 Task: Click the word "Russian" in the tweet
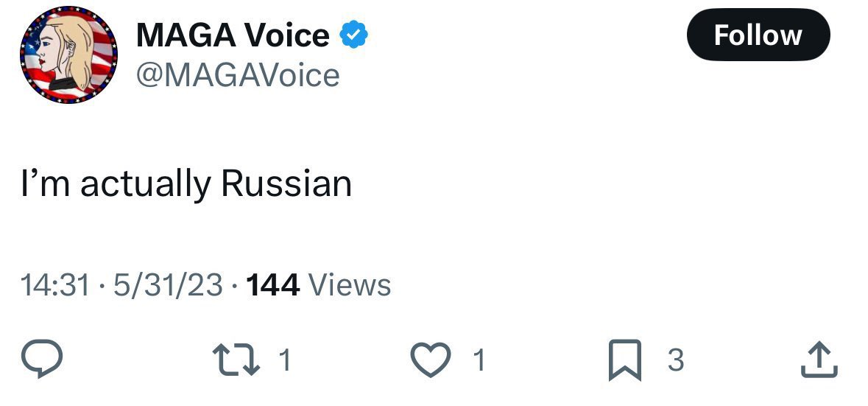pyautogui.click(x=286, y=183)
